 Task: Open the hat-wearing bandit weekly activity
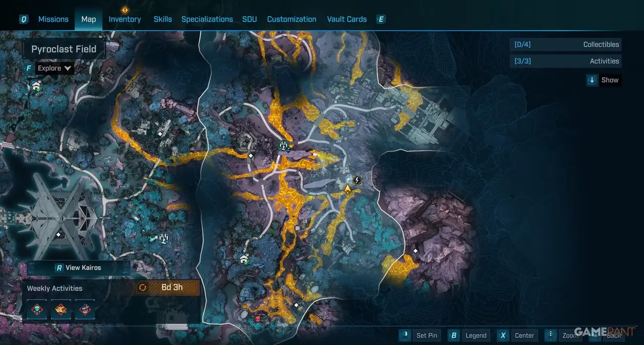[x=85, y=309]
